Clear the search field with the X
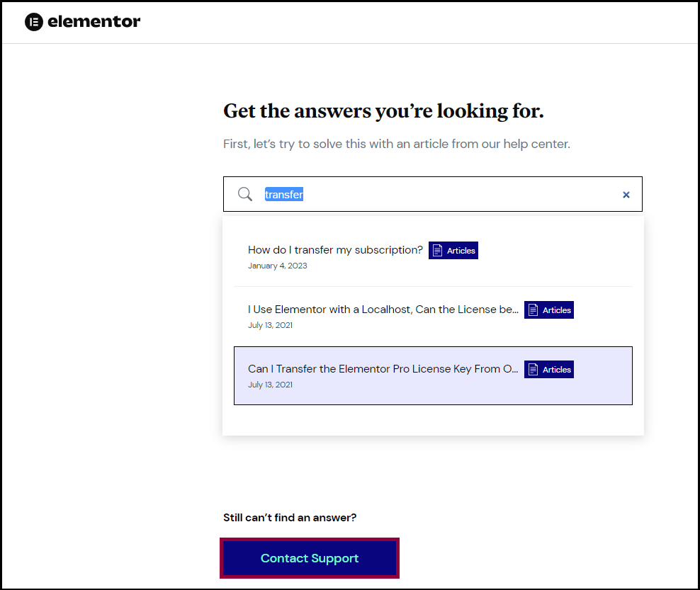This screenshot has width=700, height=590. pos(626,195)
